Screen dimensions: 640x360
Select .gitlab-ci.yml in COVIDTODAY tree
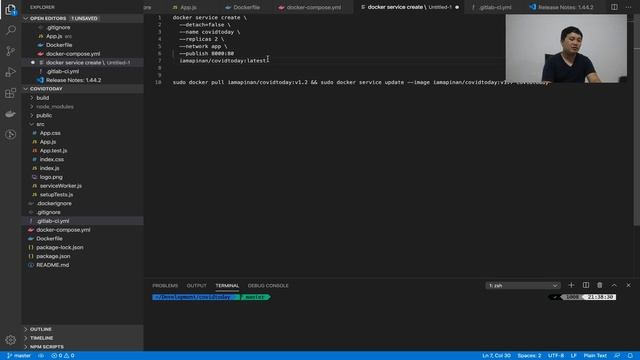pyautogui.click(x=82, y=221)
